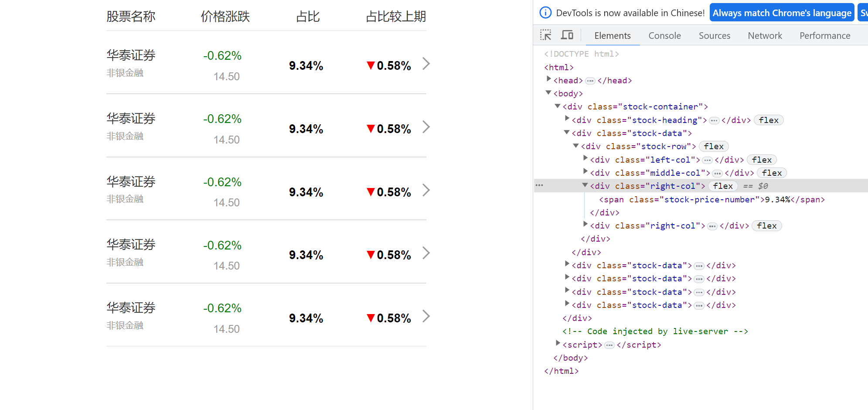
Task: Click the flex badge next to left-col
Action: (762, 160)
